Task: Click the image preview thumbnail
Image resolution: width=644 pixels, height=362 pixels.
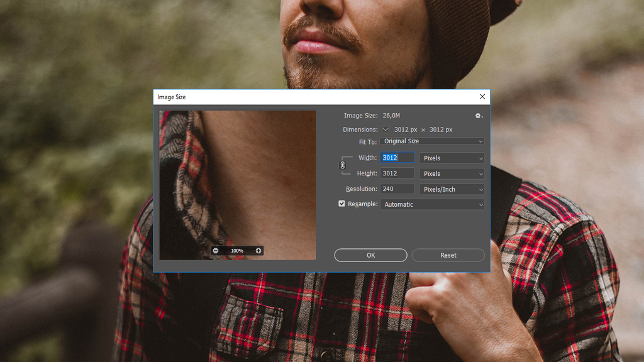Action: point(238,176)
